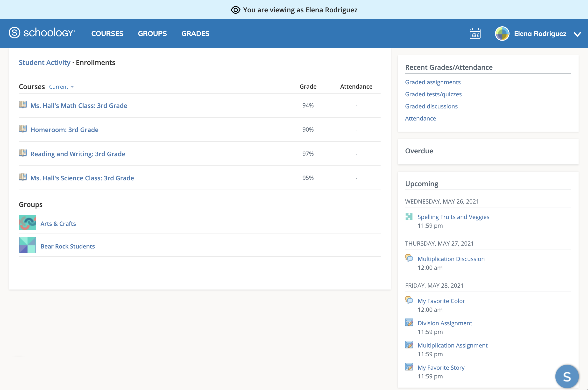Click the Bear Rock Students group thumbnail
The height and width of the screenshot is (390, 588).
tap(27, 245)
